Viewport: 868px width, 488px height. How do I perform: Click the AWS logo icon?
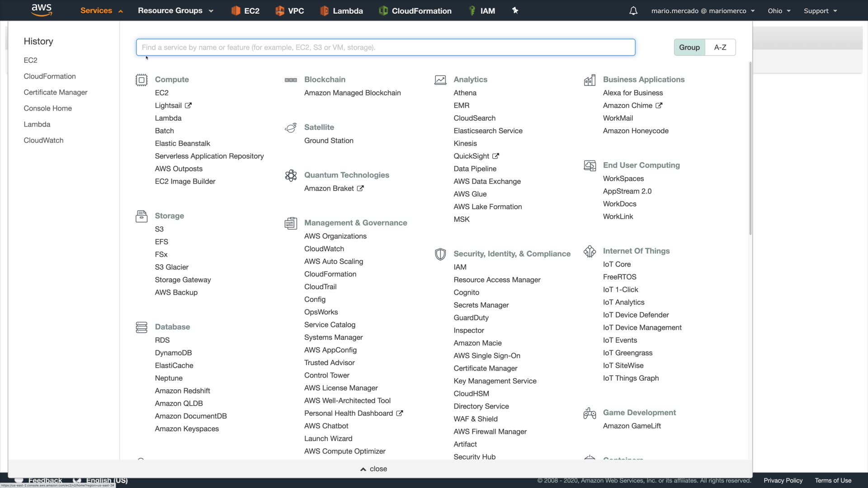point(42,10)
